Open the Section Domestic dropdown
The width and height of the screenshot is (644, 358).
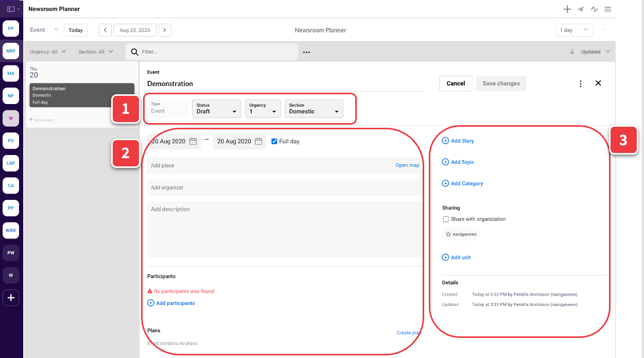pyautogui.click(x=314, y=109)
